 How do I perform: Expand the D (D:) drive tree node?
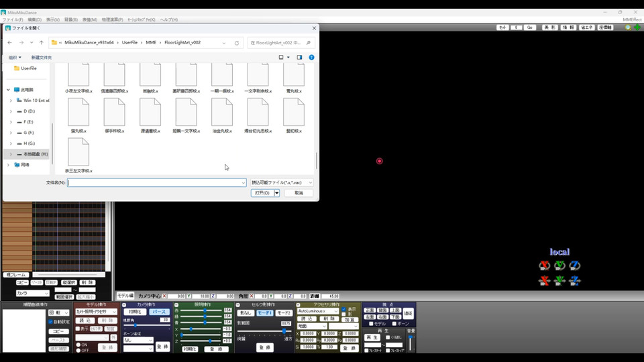click(11, 111)
